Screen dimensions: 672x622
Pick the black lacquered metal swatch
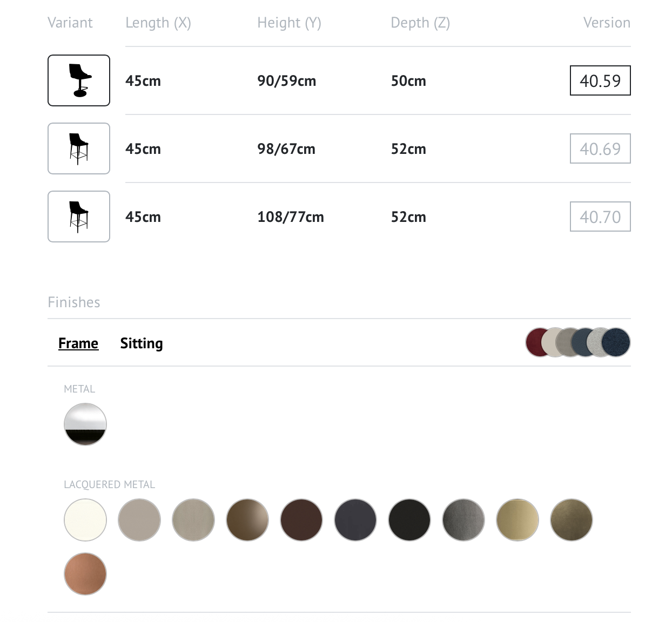pos(409,520)
